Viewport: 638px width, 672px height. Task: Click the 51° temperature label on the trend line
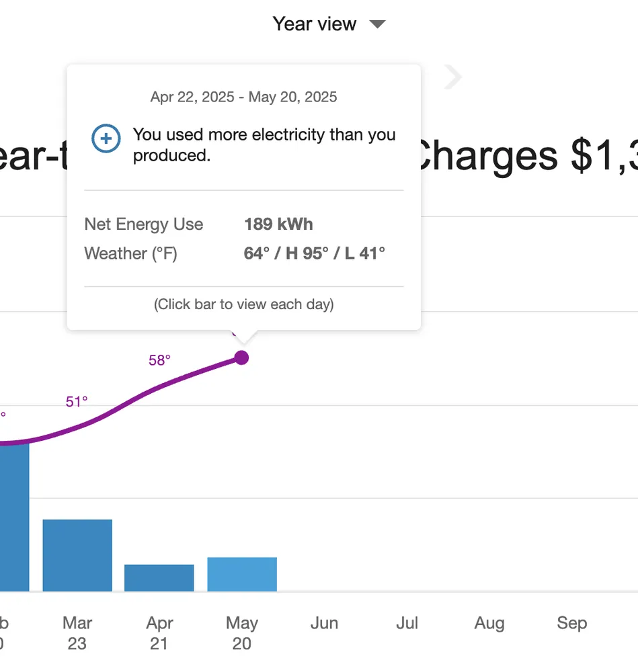click(x=75, y=401)
